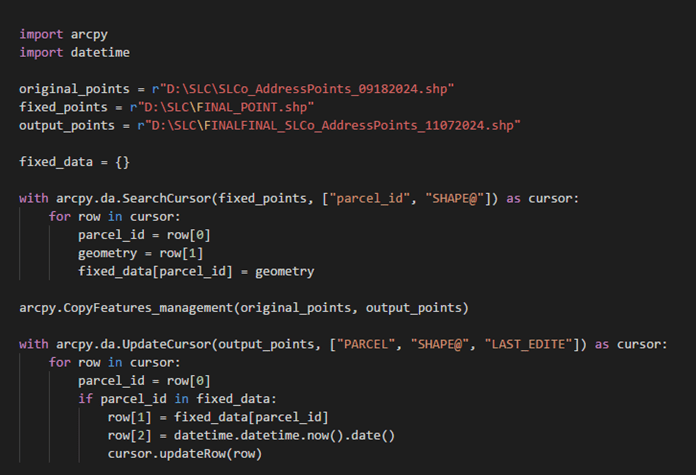Click 'fixed_data[parcel_id] = geometry' line
The width and height of the screenshot is (696, 475).
(196, 271)
